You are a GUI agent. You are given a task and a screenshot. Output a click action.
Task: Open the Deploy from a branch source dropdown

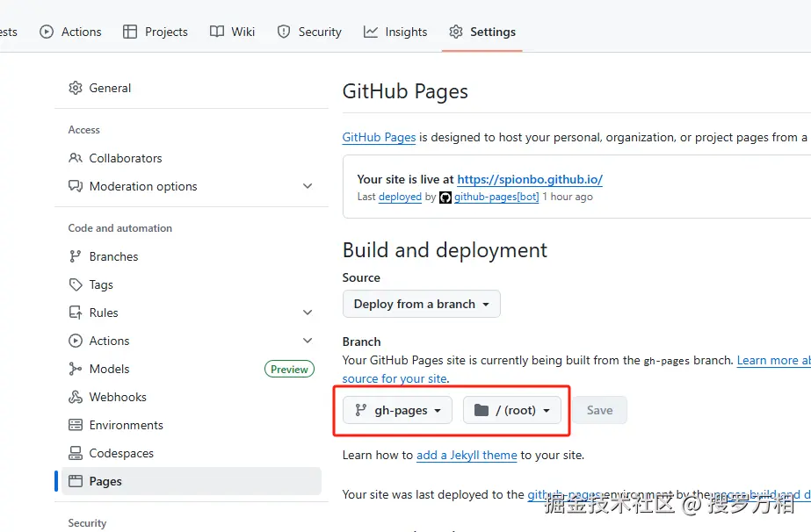(x=421, y=304)
